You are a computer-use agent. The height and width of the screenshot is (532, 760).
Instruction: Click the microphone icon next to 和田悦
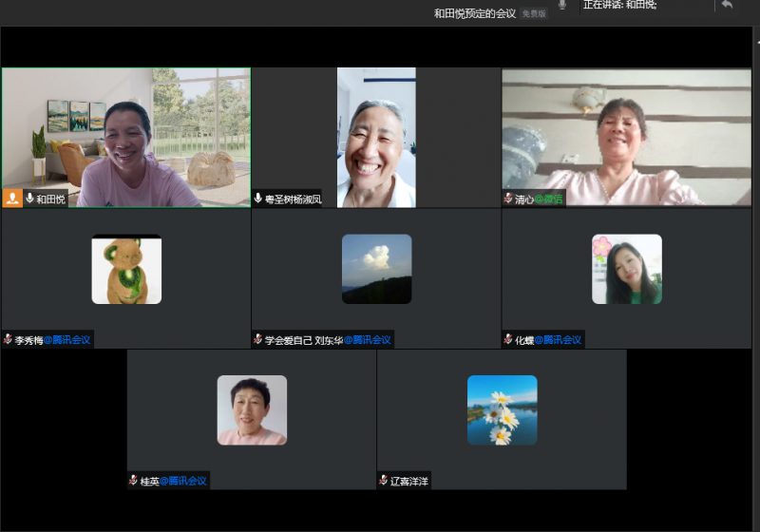[29, 199]
